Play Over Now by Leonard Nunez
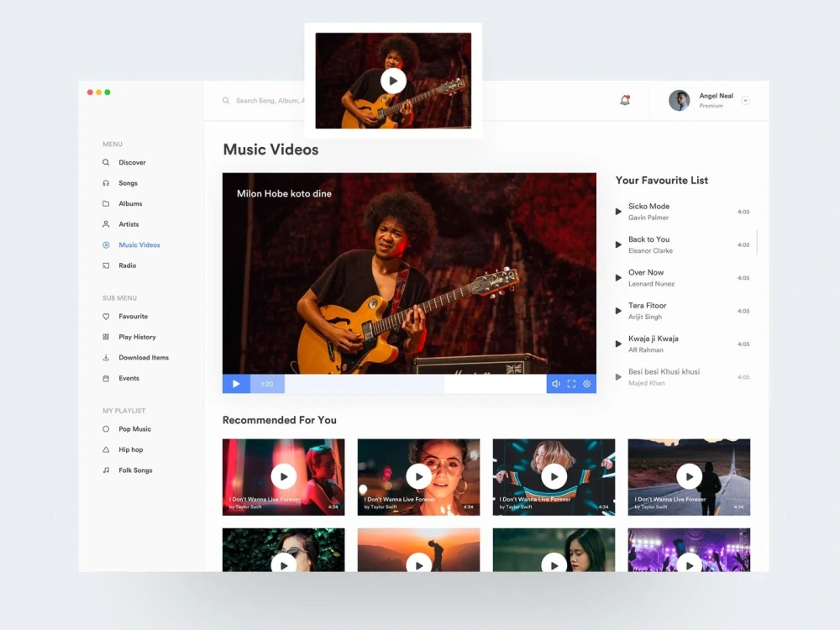This screenshot has width=840, height=630. point(618,278)
